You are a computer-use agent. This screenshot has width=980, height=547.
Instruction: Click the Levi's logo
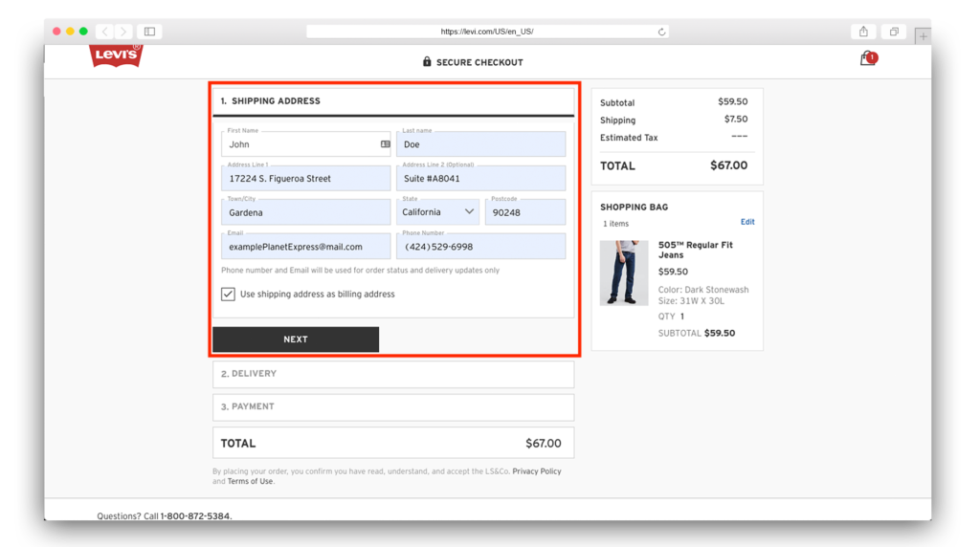point(116,55)
